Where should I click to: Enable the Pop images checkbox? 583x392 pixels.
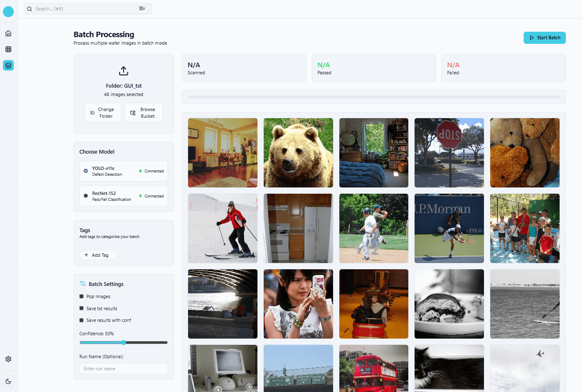coord(81,296)
